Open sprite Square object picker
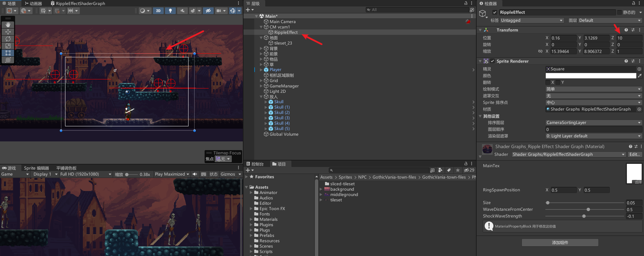 (639, 69)
